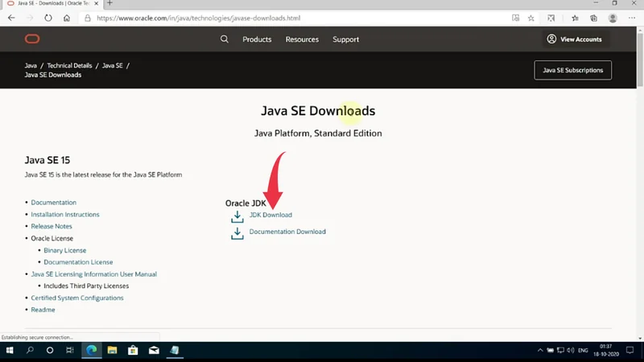Open File Explorer from the taskbar
This screenshot has width=644, height=362.
pos(113,351)
